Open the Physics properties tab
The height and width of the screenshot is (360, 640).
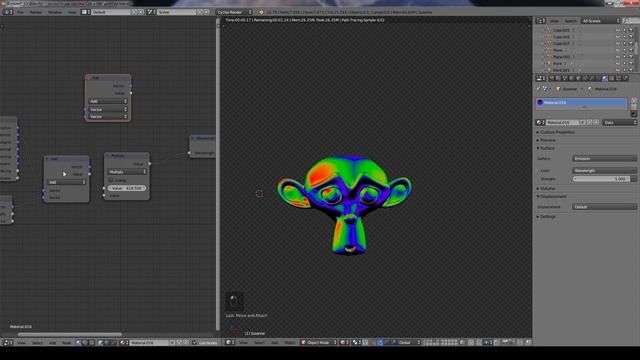click(625, 78)
